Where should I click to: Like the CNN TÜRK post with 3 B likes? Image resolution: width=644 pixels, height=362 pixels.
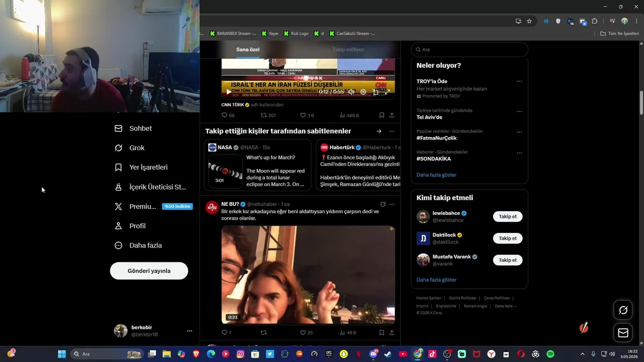click(307, 115)
